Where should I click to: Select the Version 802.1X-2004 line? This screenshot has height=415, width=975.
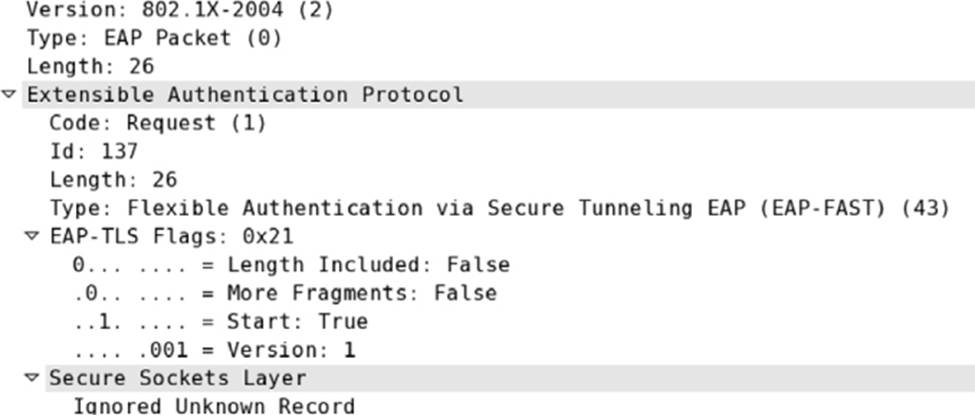180,10
